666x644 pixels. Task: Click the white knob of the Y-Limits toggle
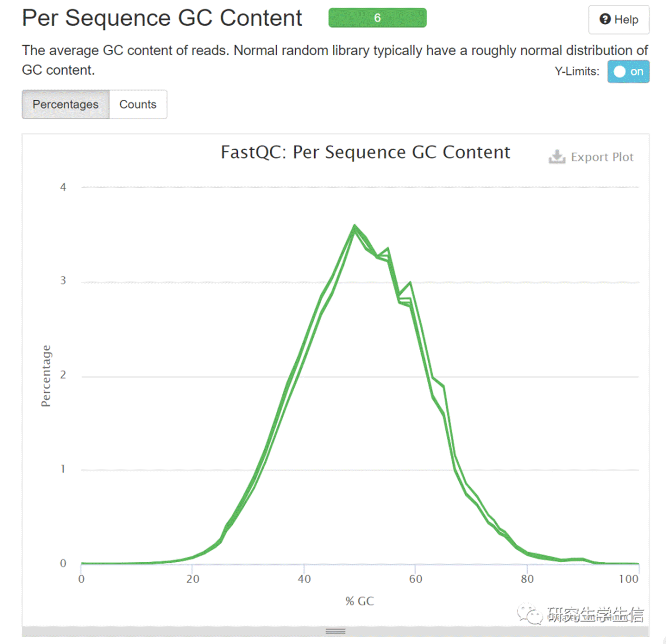(619, 71)
